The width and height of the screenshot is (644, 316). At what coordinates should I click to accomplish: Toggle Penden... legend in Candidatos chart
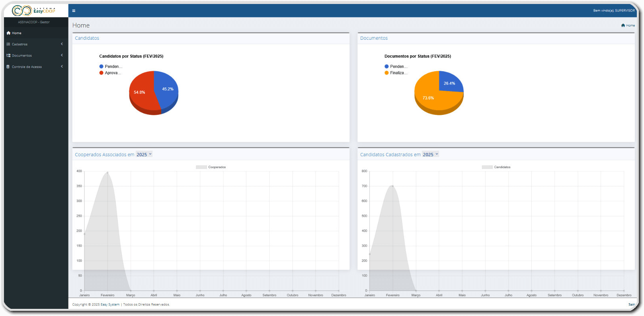111,66
